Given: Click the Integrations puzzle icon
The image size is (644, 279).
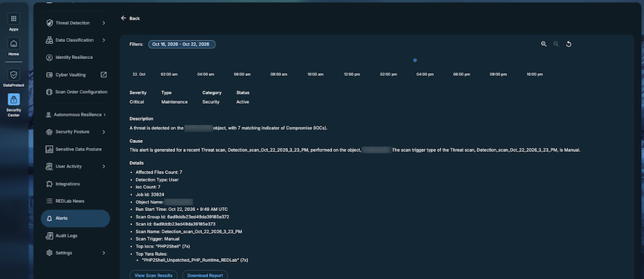Looking at the screenshot, I should [49, 184].
